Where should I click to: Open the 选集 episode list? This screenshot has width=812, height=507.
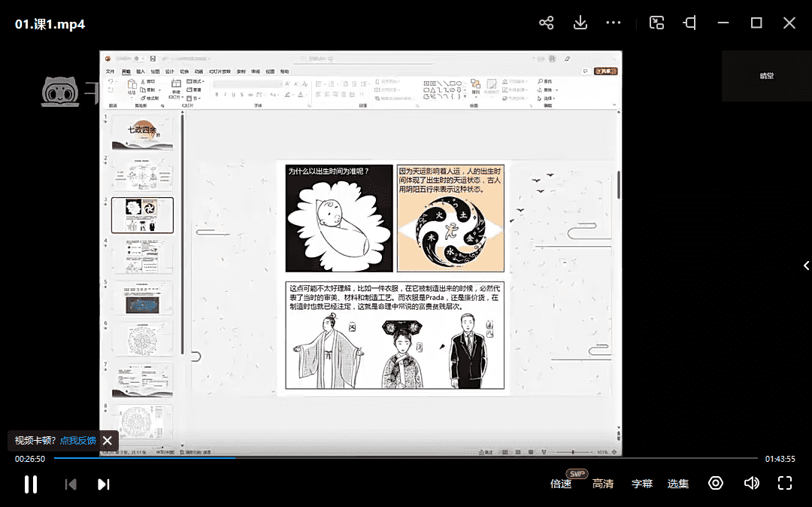coord(678,484)
